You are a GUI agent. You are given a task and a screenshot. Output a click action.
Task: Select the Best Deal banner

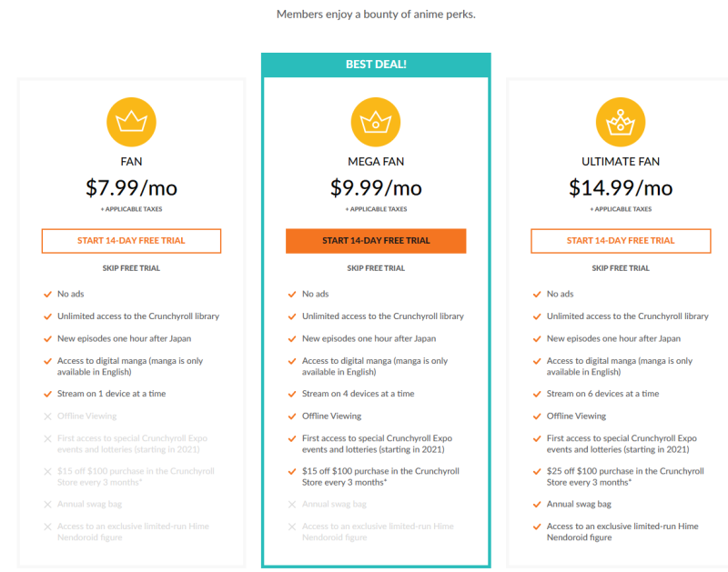(376, 65)
